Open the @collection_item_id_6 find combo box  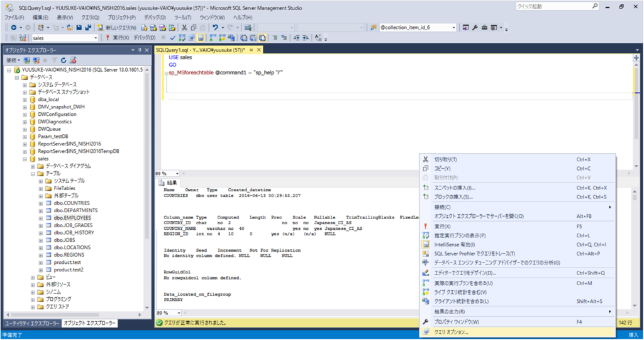tap(454, 28)
